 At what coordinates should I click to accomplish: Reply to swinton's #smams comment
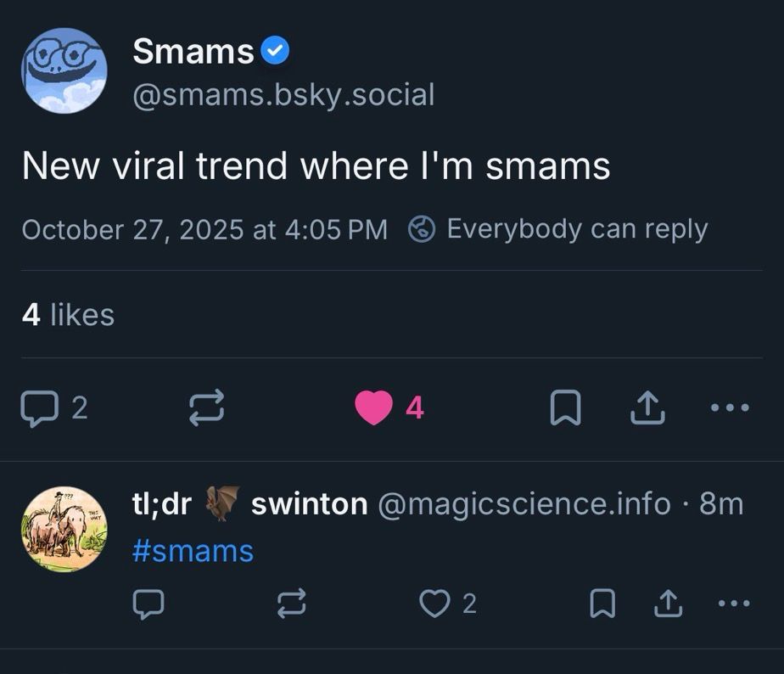click(x=148, y=604)
